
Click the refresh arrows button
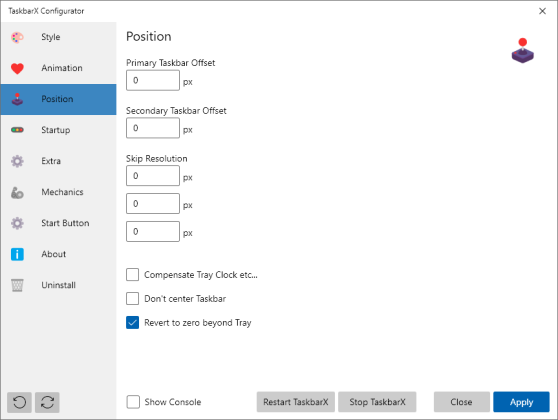pos(47,403)
